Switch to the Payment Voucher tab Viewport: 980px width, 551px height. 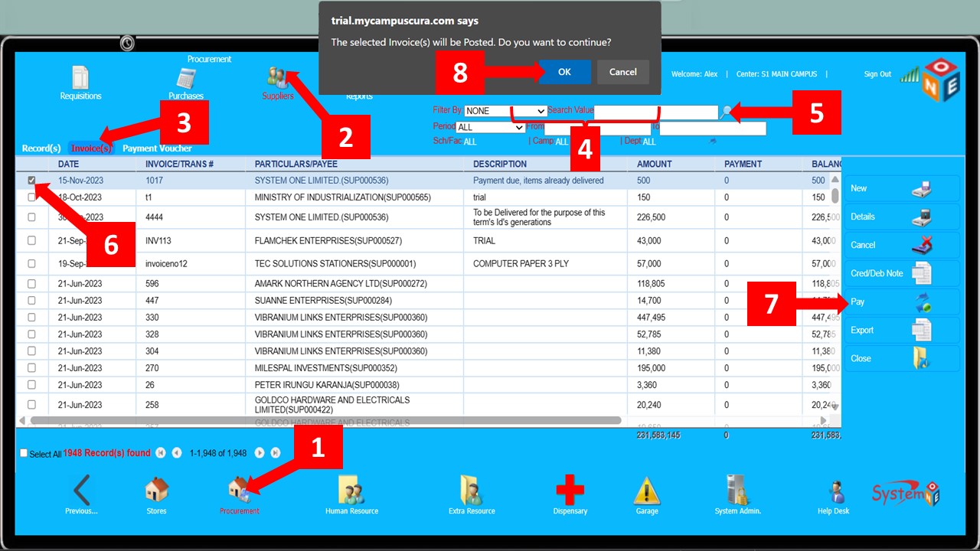[x=157, y=148]
